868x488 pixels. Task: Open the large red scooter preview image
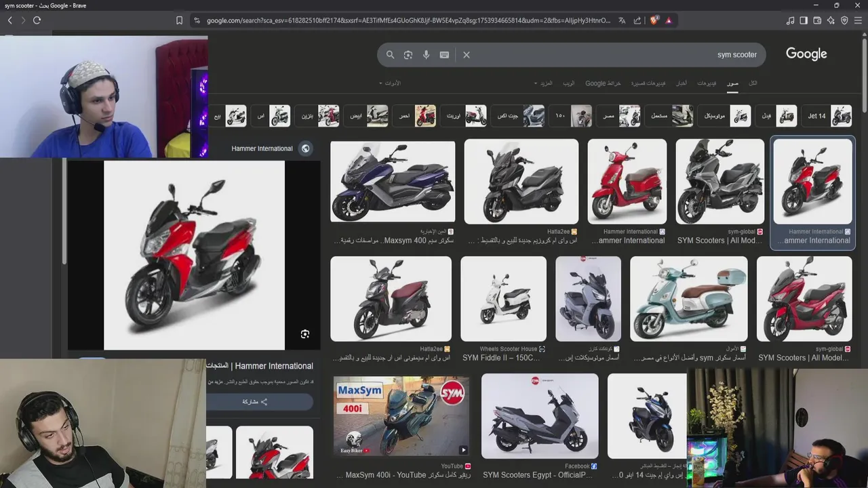(194, 255)
